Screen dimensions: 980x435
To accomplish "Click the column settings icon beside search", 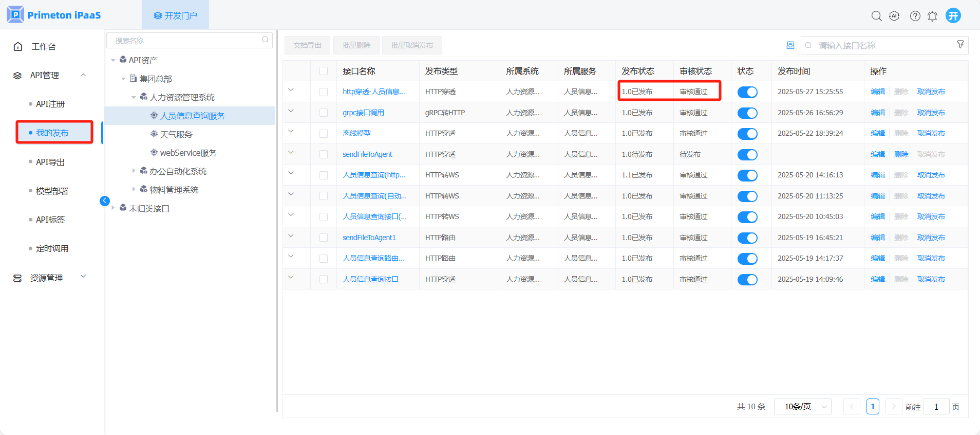I will 790,45.
